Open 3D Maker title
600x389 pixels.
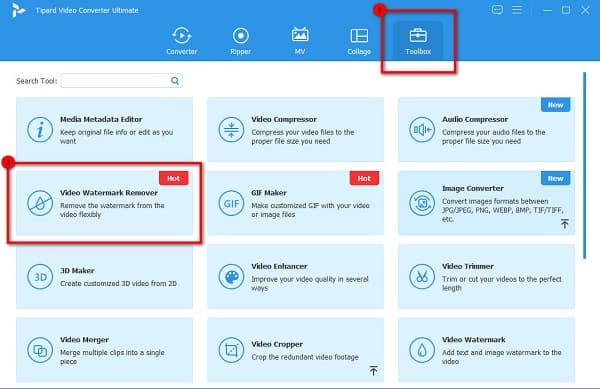pos(77,270)
